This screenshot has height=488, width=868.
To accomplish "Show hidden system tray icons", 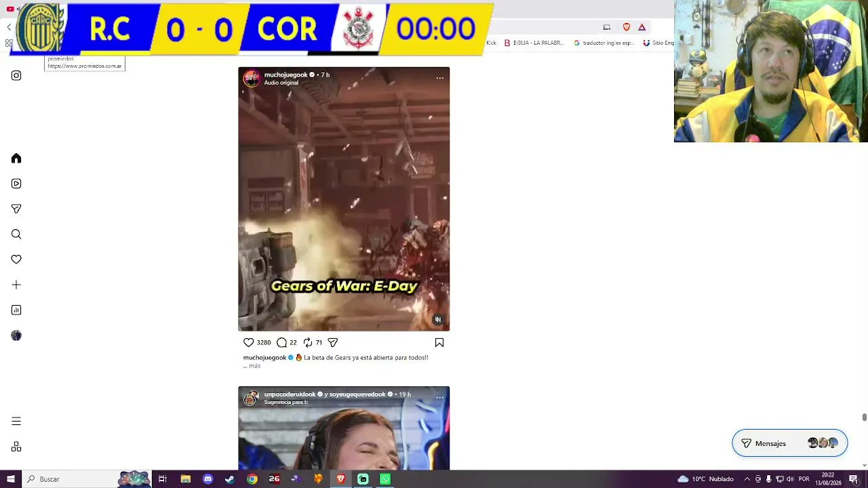I will pos(747,479).
